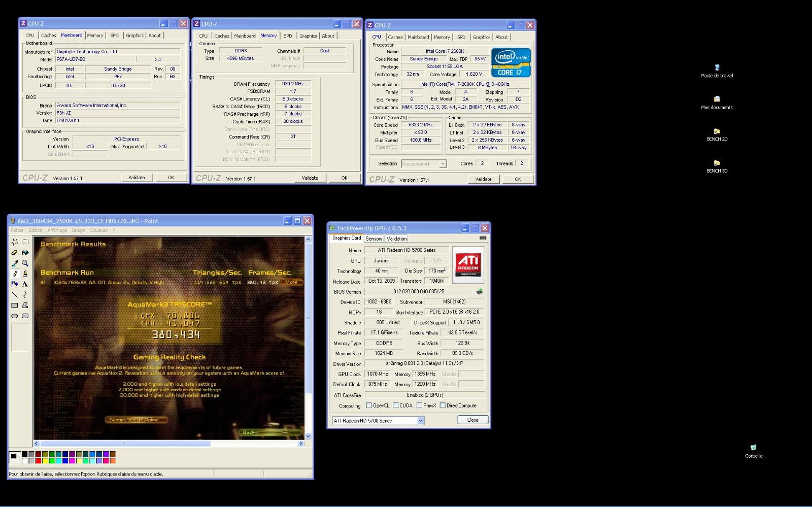Choose the Fill With Color bucket tool

tap(25, 253)
